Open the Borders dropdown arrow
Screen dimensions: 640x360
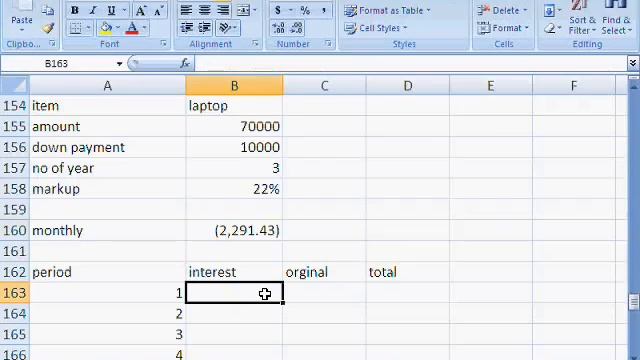point(88,28)
